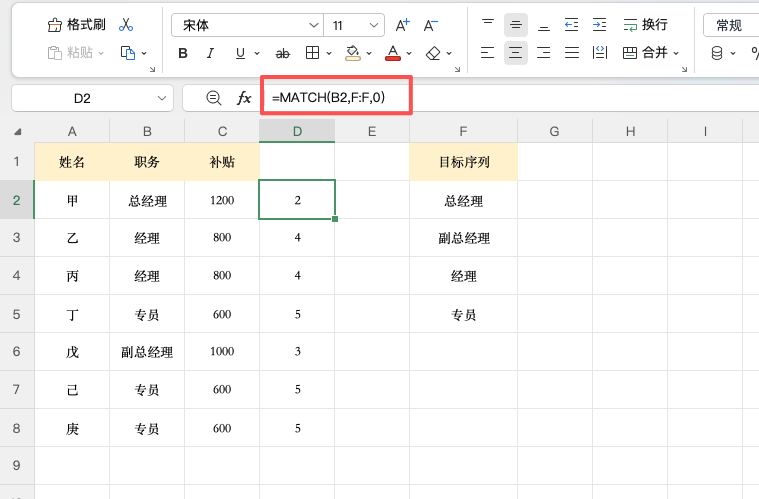Click cell containing 副总经理 in column B
Image resolution: width=759 pixels, height=499 pixels.
click(x=147, y=351)
